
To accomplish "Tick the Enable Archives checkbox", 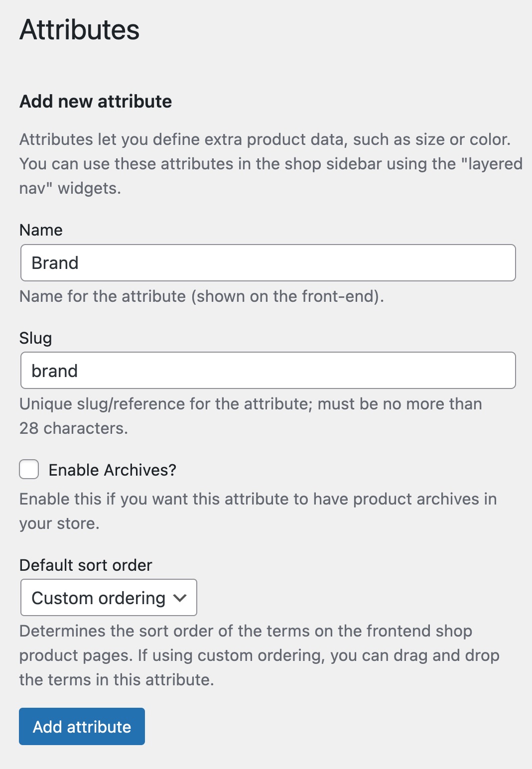I will pos(29,470).
